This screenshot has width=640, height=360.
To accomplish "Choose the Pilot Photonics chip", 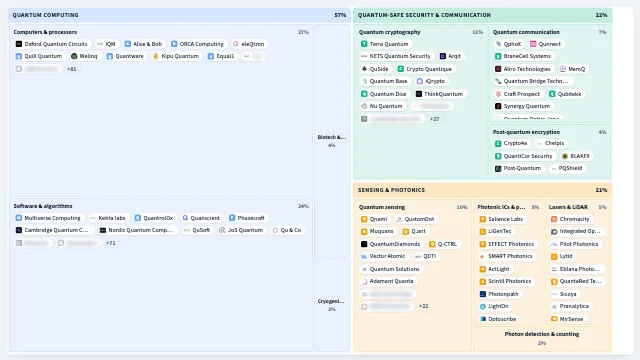I will click(575, 244).
